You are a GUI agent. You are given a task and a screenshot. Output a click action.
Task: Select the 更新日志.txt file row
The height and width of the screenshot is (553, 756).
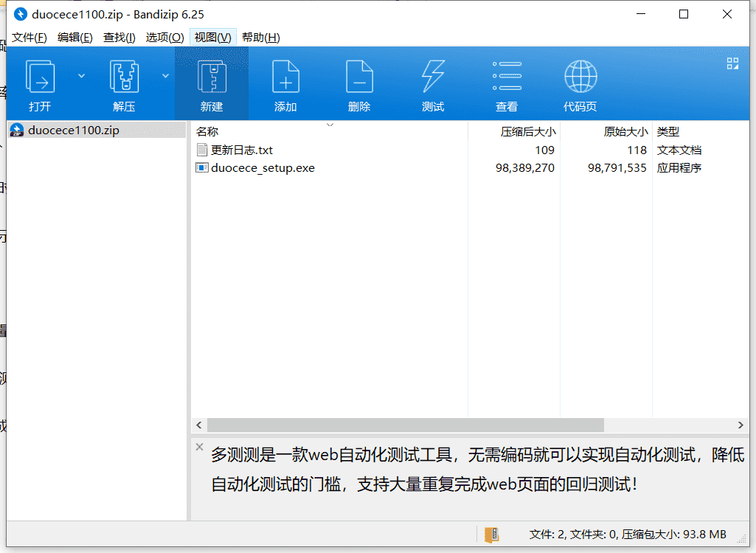tap(470, 150)
